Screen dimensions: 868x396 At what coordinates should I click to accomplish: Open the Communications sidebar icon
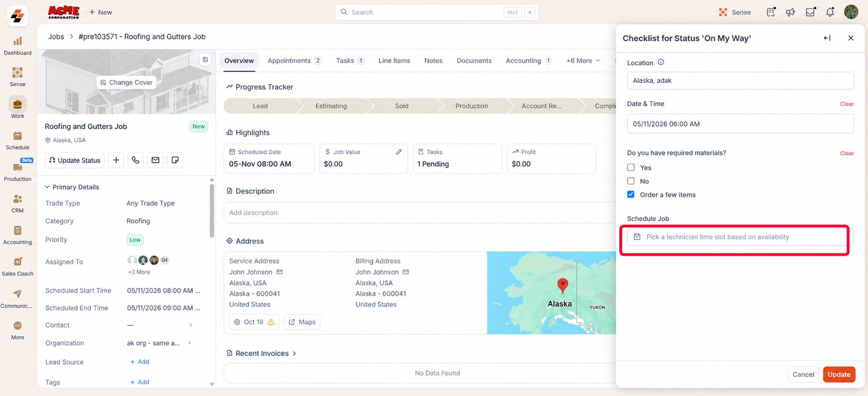point(17,298)
